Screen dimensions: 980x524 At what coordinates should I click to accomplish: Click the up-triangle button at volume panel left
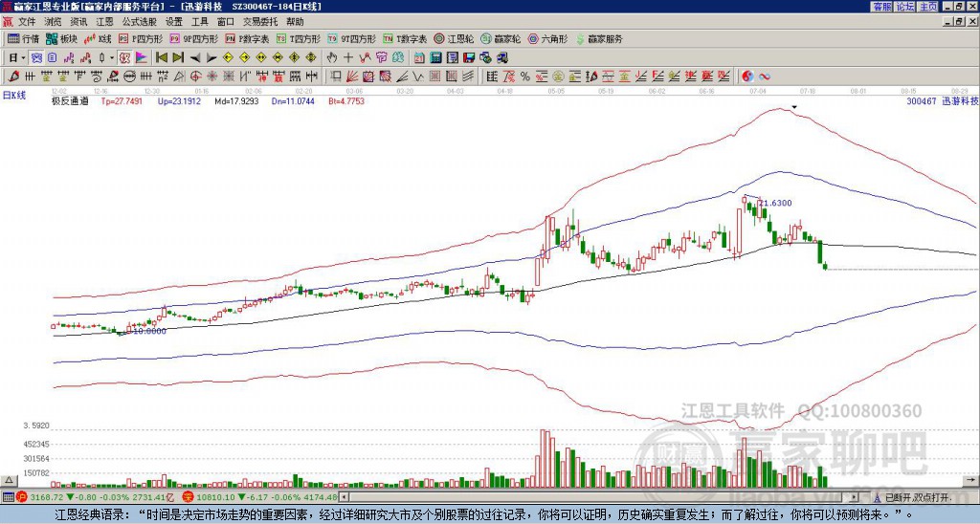(9, 480)
